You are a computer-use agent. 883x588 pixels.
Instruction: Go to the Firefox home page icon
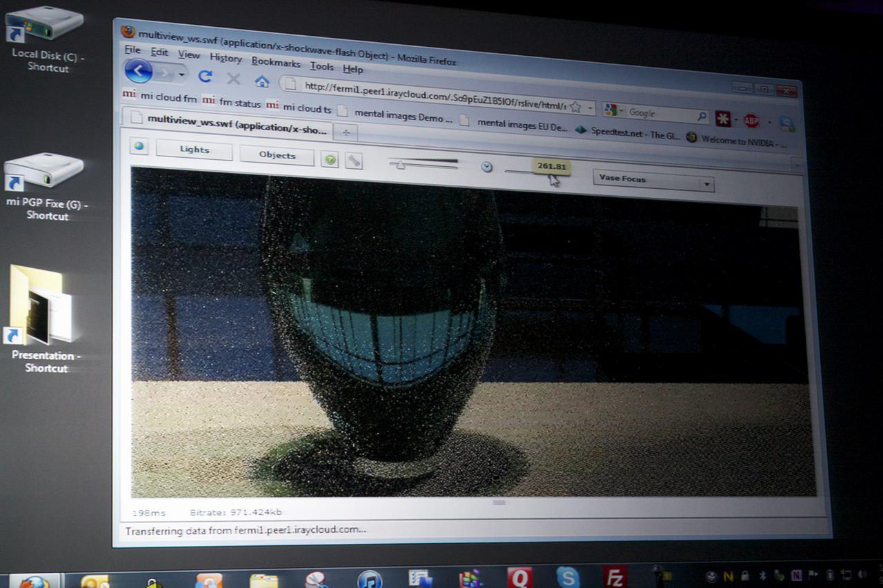(x=261, y=81)
